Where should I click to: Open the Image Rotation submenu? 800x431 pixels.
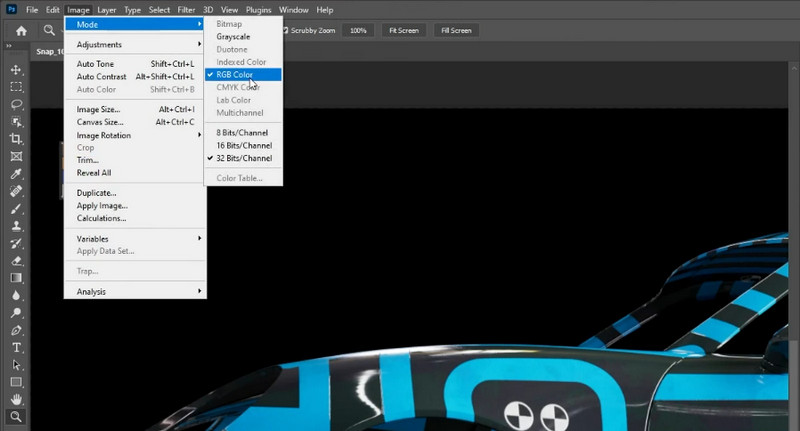135,135
